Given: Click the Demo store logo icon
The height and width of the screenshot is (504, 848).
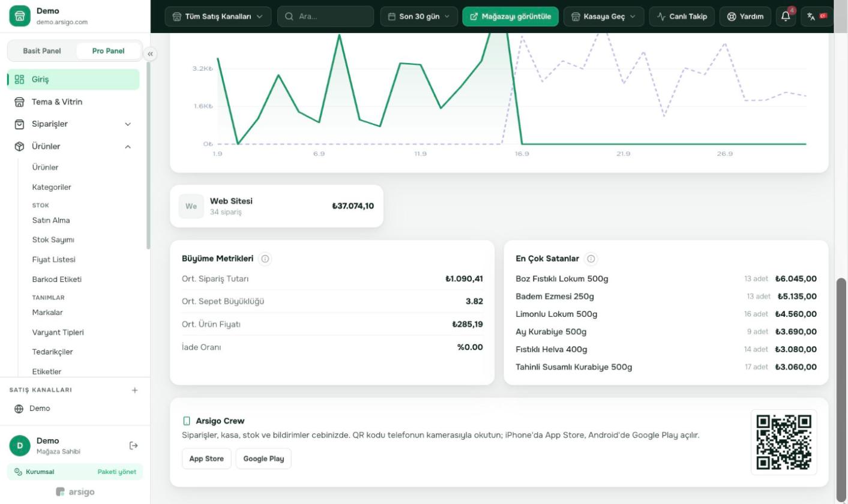Looking at the screenshot, I should (x=20, y=16).
